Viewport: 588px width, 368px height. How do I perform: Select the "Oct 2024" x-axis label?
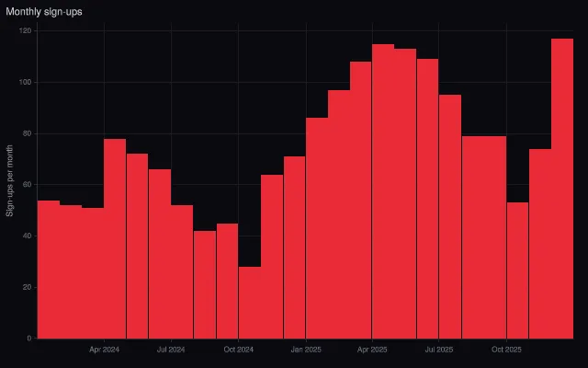pos(239,350)
